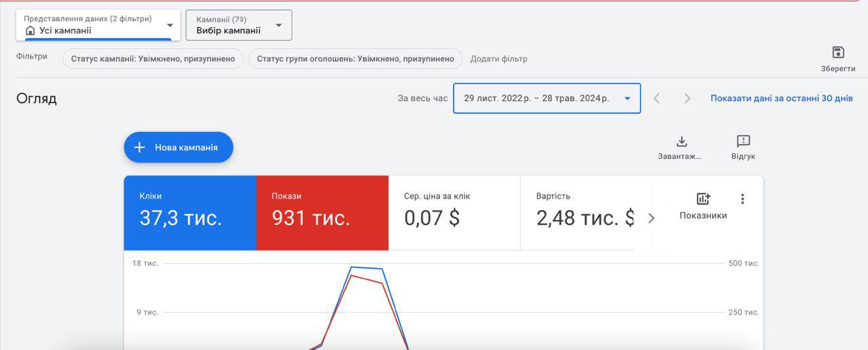Click the house icon beside Усі кампанії
Screen dimensions: 868x350
coord(30,31)
